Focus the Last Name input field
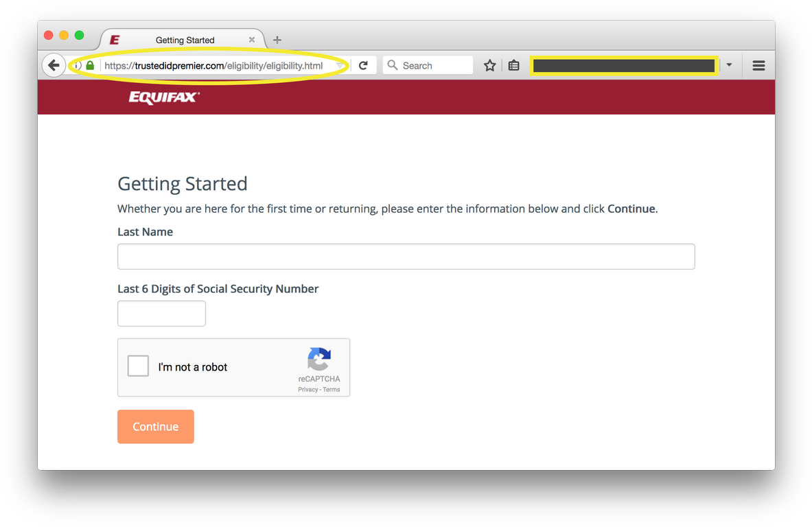The image size is (812, 527). pyautogui.click(x=406, y=256)
